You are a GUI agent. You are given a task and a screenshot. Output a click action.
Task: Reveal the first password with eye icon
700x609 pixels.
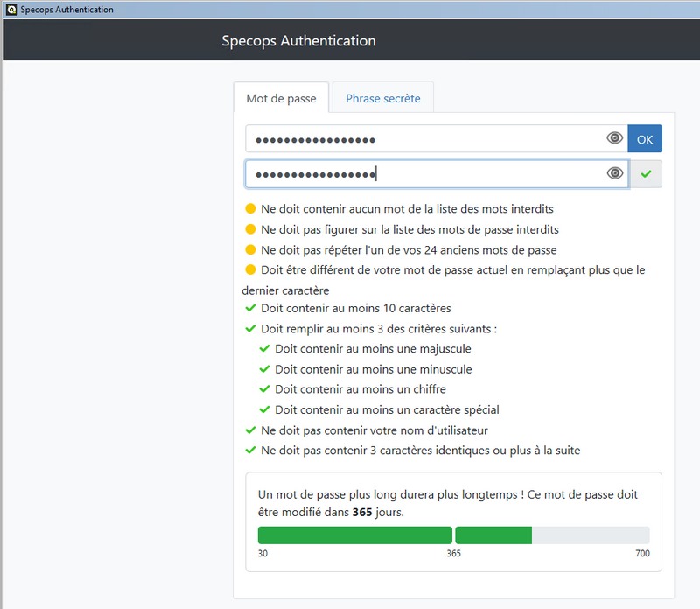click(x=615, y=138)
